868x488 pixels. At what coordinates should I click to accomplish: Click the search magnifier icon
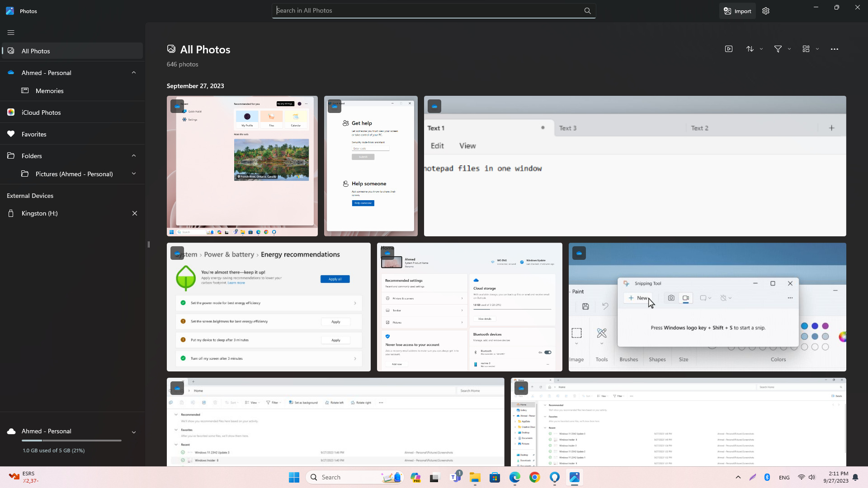point(587,11)
